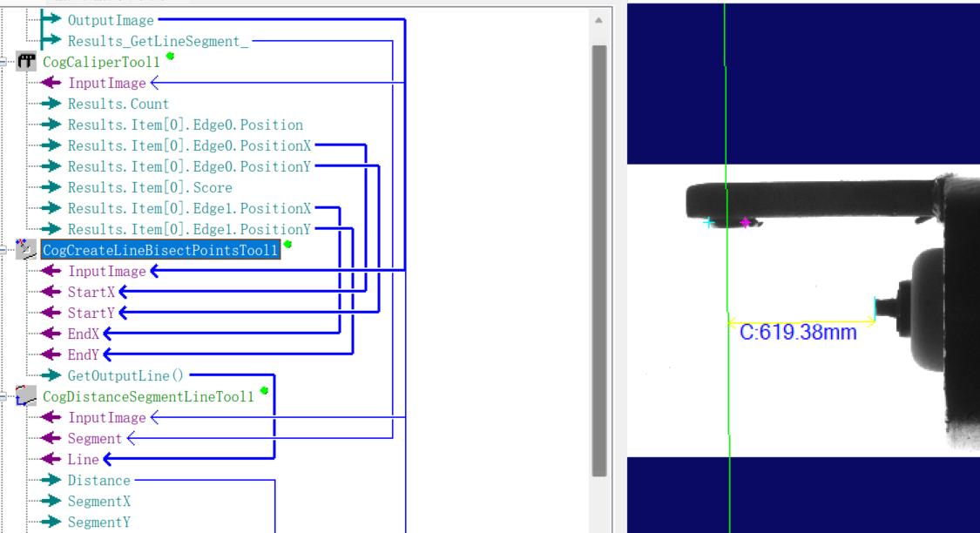The width and height of the screenshot is (980, 533).
Task: Click the cyan cross marker on image
Action: [708, 222]
